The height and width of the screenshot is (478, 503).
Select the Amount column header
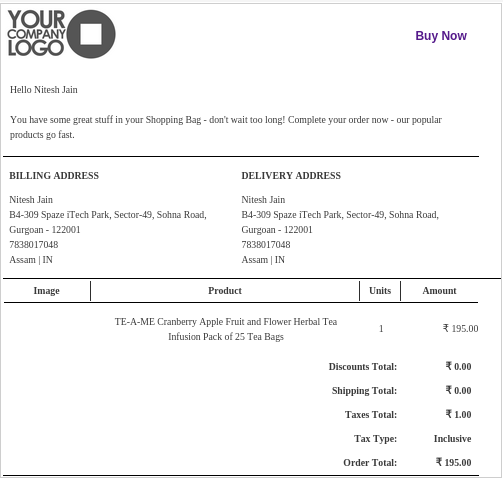pyautogui.click(x=439, y=291)
